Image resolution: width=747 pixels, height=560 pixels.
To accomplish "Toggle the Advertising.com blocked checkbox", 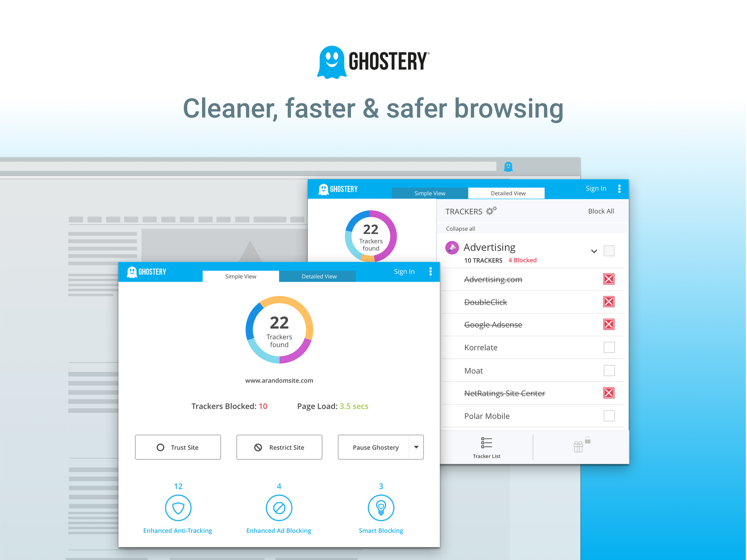I will [x=609, y=279].
